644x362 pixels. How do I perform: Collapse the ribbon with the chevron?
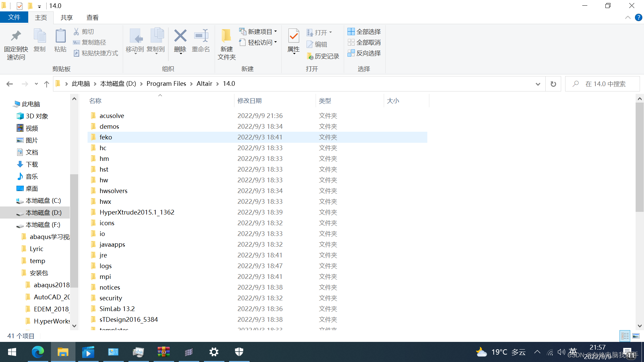pos(628,17)
